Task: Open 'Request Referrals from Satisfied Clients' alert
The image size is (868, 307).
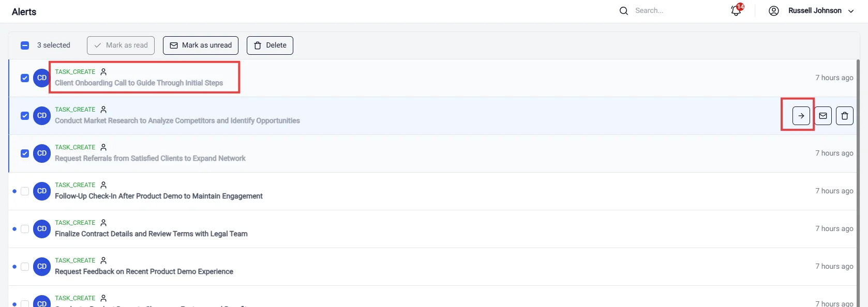Action: (150, 159)
